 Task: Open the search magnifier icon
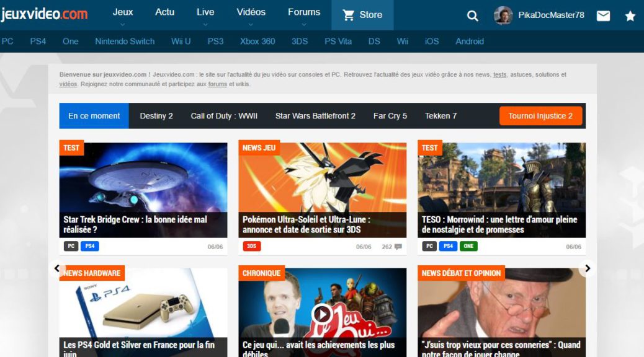pos(472,16)
